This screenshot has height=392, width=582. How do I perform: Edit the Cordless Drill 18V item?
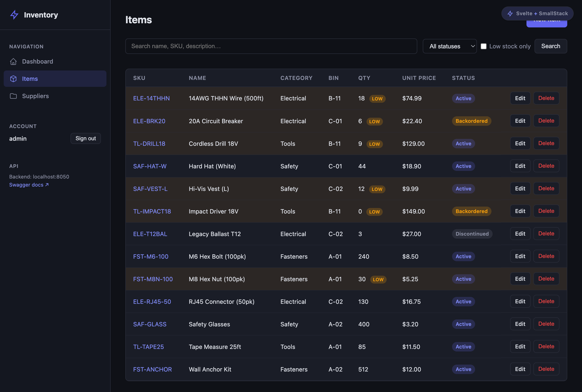point(520,143)
